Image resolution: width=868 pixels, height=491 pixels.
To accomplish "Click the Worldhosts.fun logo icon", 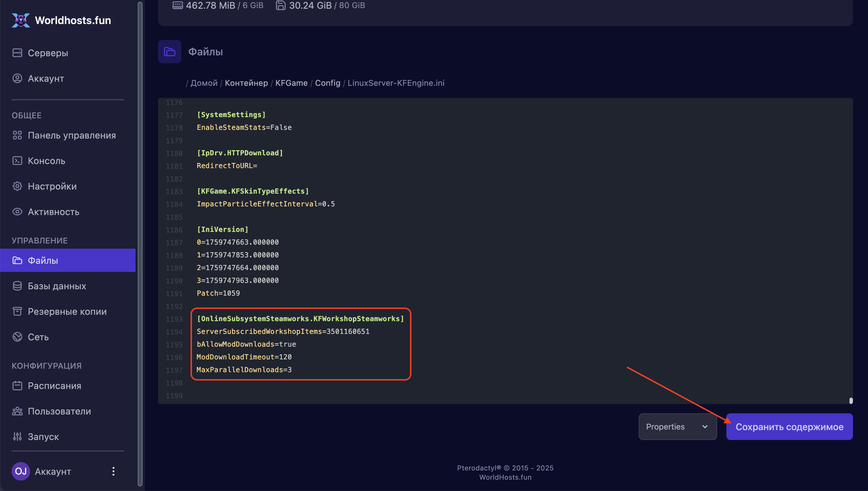I will (x=21, y=20).
